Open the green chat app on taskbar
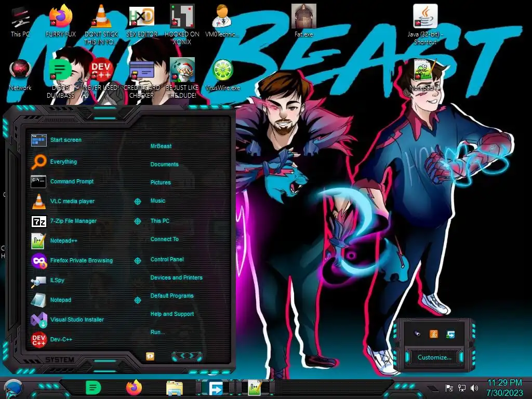Viewport: 532px width, 399px height. (x=93, y=388)
